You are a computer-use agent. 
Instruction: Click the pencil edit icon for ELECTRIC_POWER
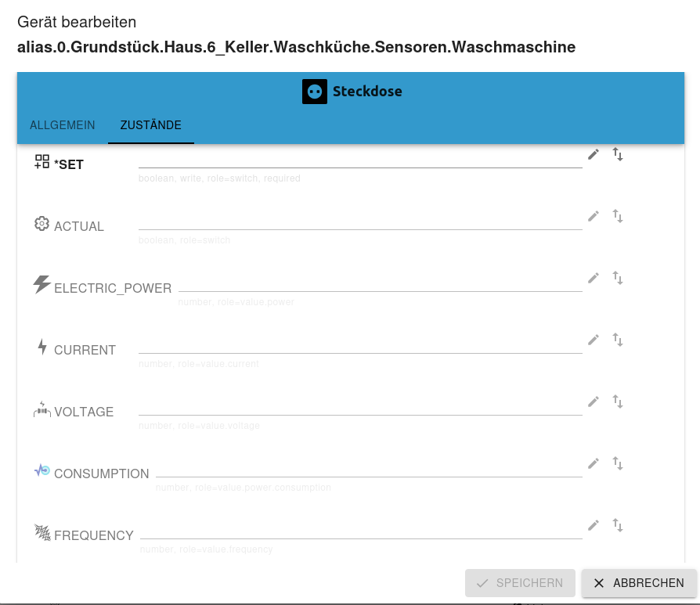(594, 278)
